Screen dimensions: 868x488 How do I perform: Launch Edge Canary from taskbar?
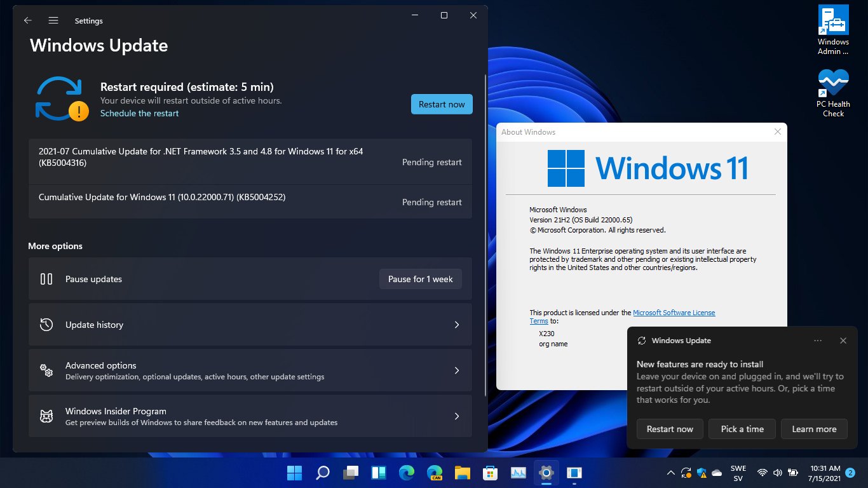tap(435, 473)
